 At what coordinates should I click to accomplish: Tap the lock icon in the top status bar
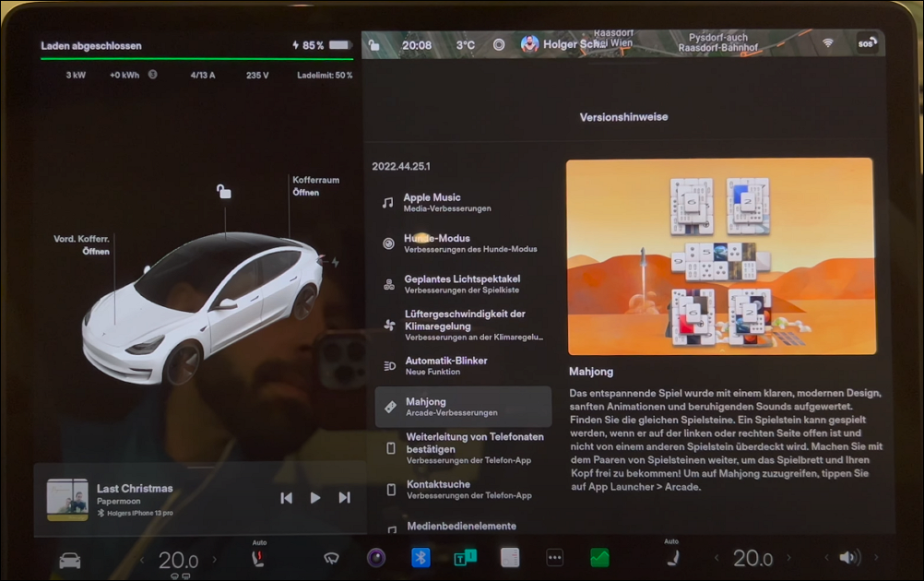tap(373, 45)
